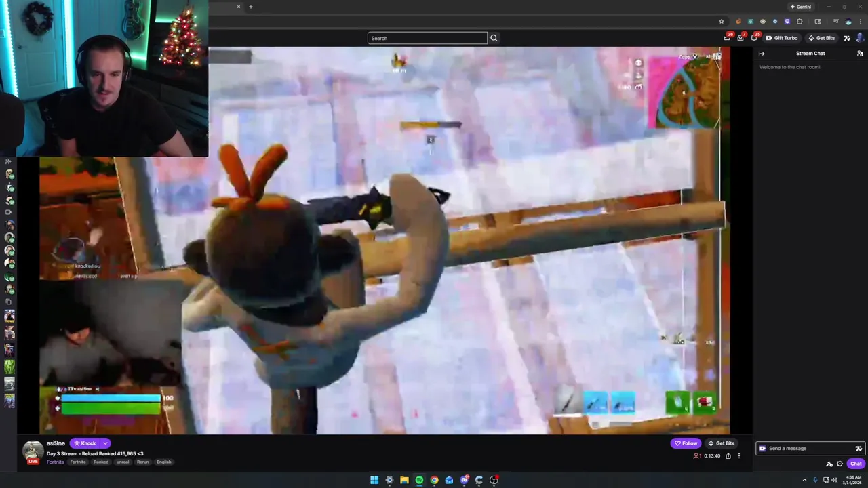
Task: Open the three-dot more options below video
Action: [739, 456]
